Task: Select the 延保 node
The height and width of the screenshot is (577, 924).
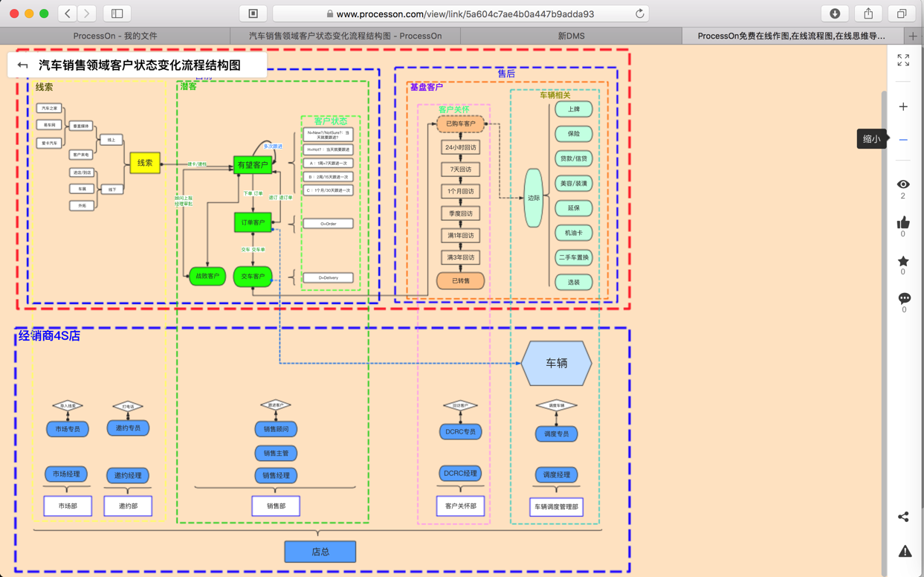Action: (x=574, y=208)
